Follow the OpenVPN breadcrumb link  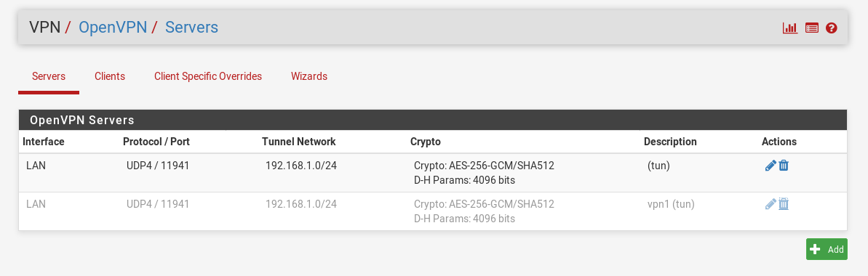pos(113,27)
